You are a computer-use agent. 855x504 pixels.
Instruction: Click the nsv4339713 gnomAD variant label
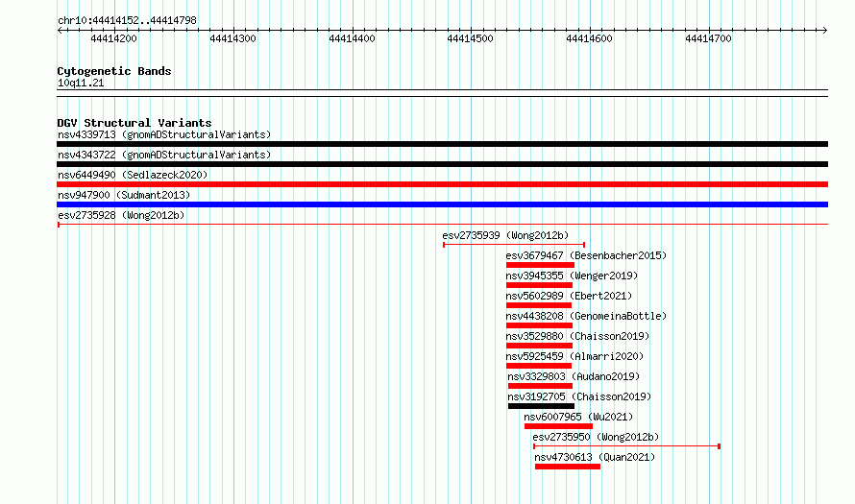click(164, 134)
